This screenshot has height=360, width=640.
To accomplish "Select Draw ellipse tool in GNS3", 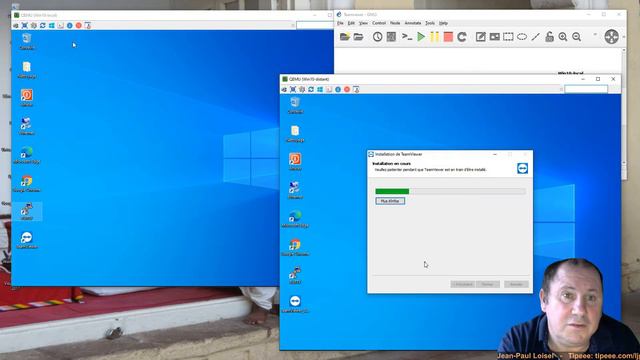I will [522, 37].
